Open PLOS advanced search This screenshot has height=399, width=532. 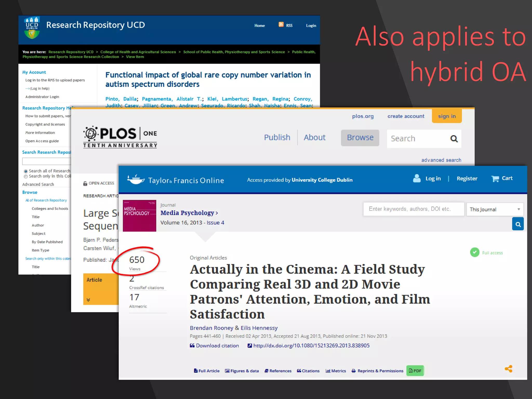pyautogui.click(x=441, y=160)
